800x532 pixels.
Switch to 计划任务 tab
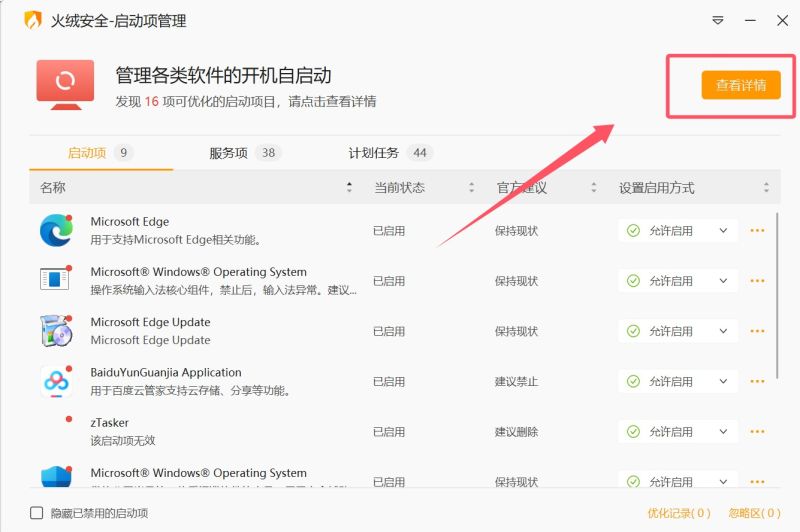pos(390,153)
